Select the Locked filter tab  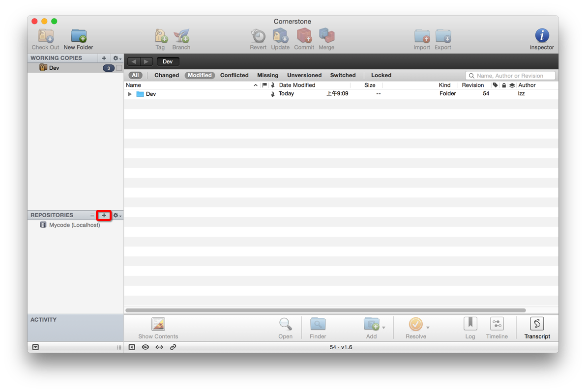point(381,76)
